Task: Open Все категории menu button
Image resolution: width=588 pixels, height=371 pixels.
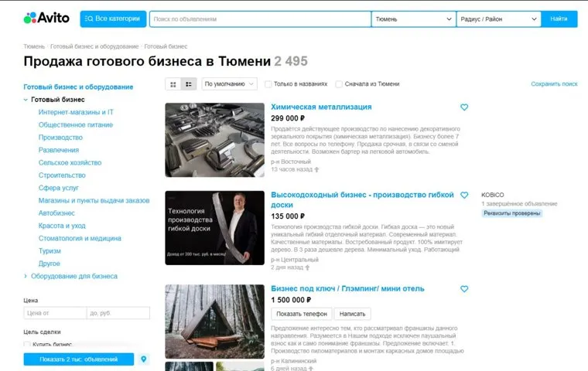Action: point(113,19)
